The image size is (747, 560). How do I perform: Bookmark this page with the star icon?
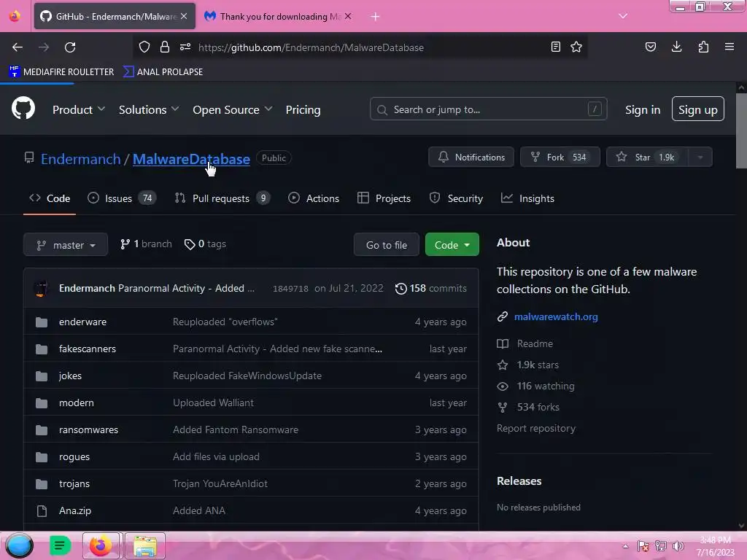(x=576, y=47)
